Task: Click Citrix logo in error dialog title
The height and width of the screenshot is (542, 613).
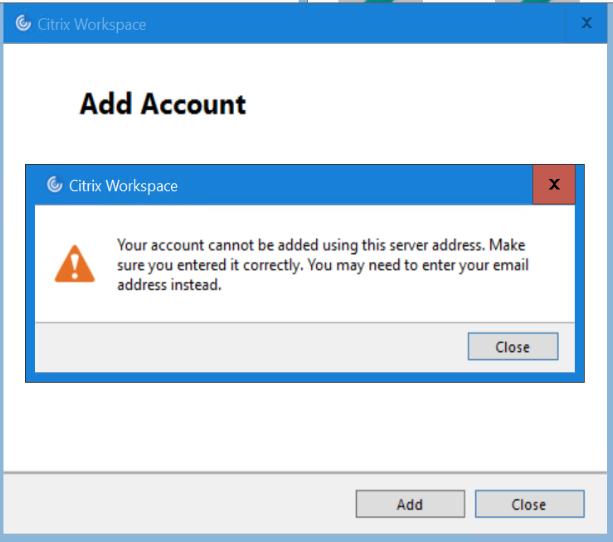Action: 55,185
